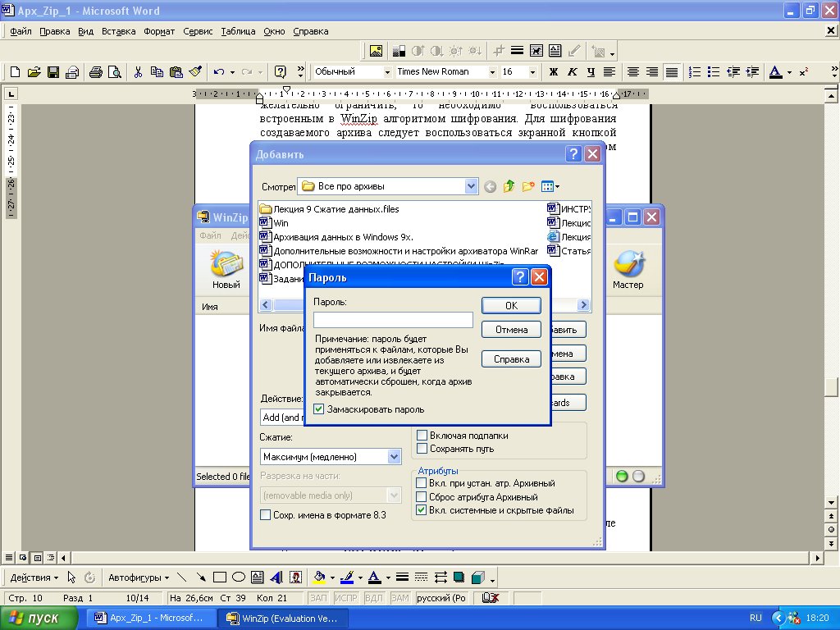Open the Вставка menu
This screenshot has width=840, height=630.
point(118,32)
